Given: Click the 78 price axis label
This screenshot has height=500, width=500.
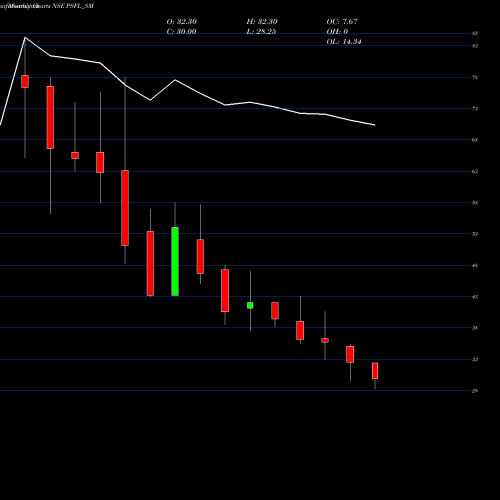Looking at the screenshot, I should click(475, 77).
